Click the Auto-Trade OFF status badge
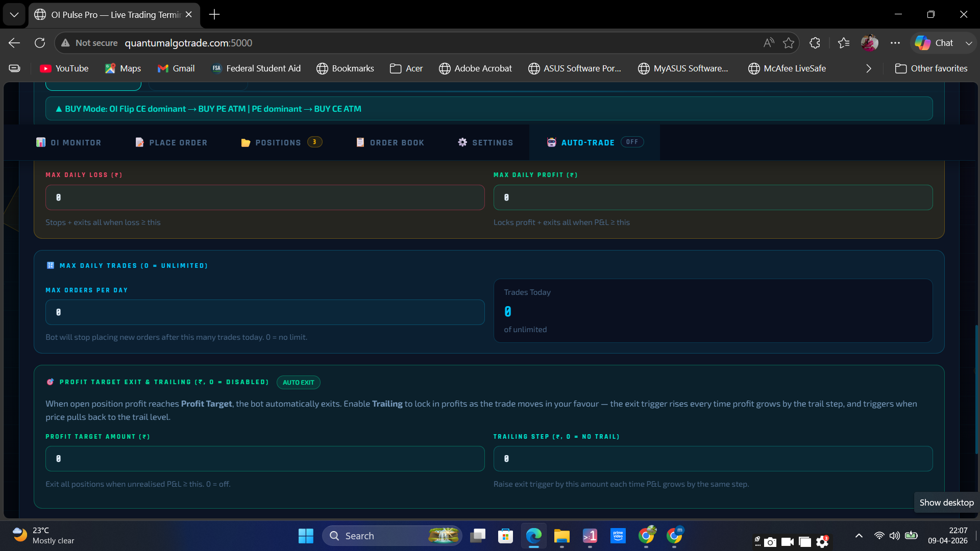 632,142
